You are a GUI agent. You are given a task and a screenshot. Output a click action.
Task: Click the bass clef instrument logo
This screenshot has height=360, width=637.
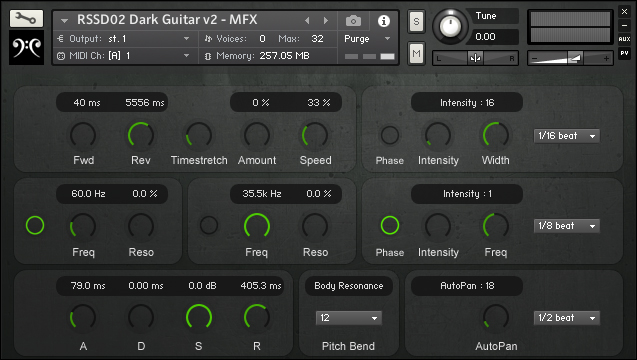(x=26, y=47)
